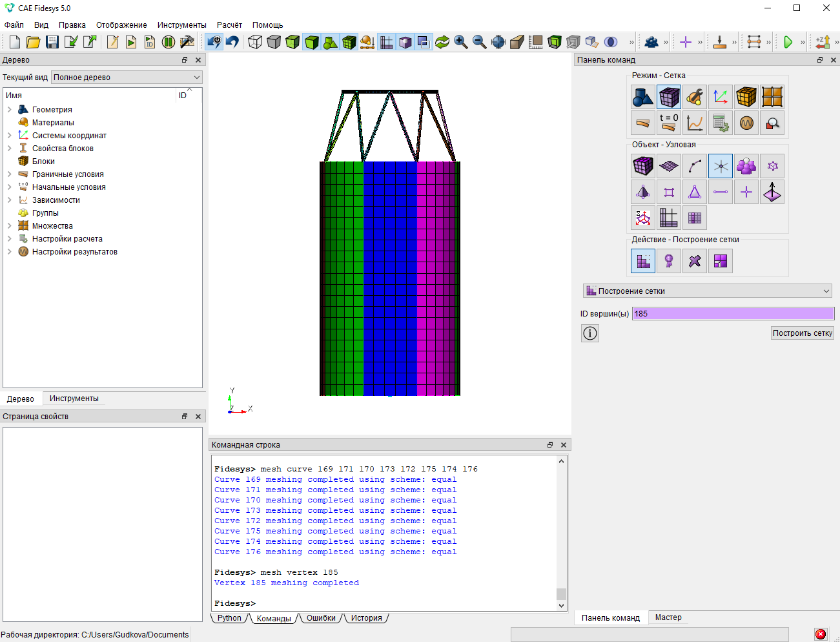The height and width of the screenshot is (642, 840).
Task: Switch to the Мастер tab
Action: (x=668, y=617)
